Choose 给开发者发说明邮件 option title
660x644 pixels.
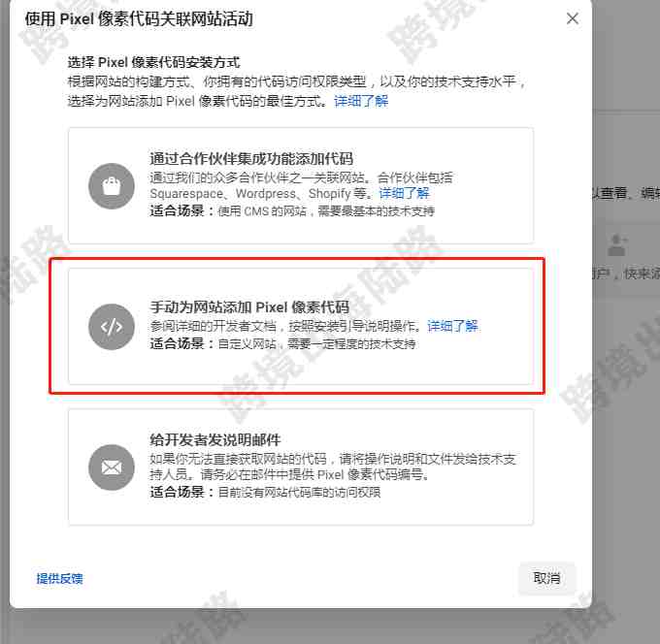[215, 440]
